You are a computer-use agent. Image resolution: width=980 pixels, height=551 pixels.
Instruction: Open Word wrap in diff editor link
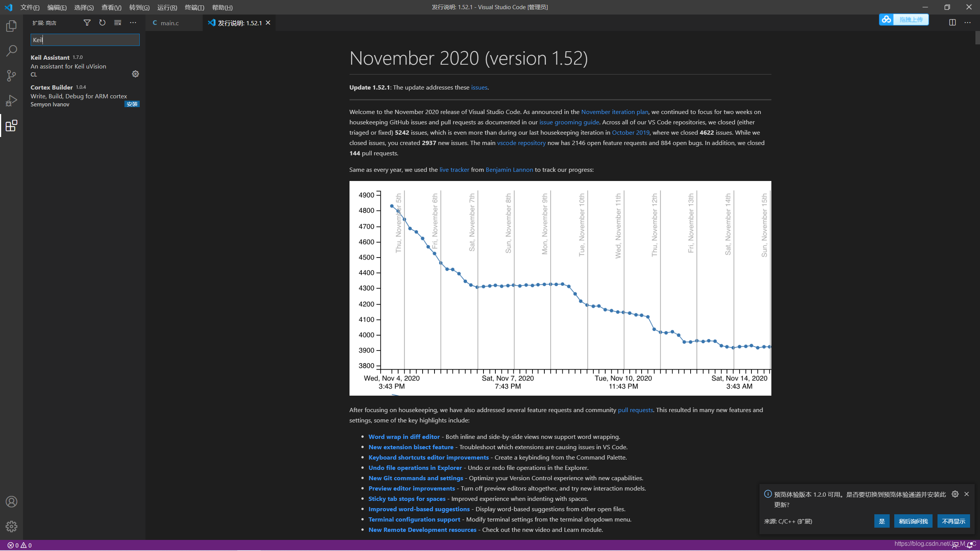click(404, 437)
